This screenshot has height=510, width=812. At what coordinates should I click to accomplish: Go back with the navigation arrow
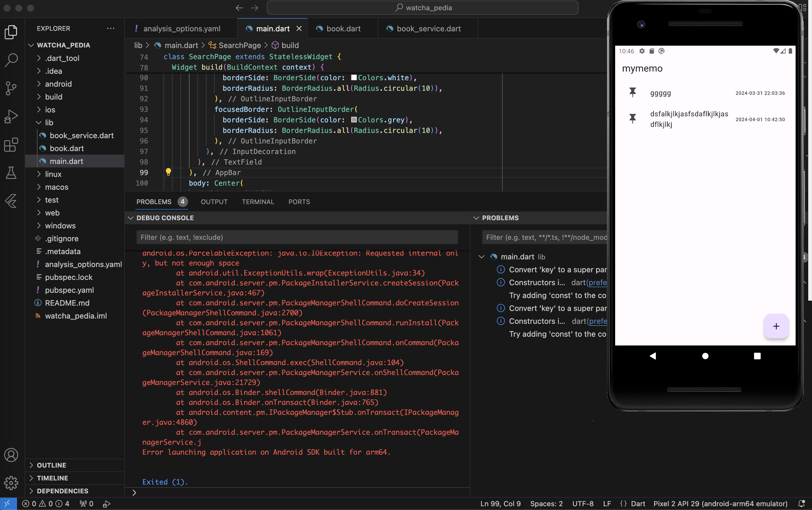click(x=239, y=8)
